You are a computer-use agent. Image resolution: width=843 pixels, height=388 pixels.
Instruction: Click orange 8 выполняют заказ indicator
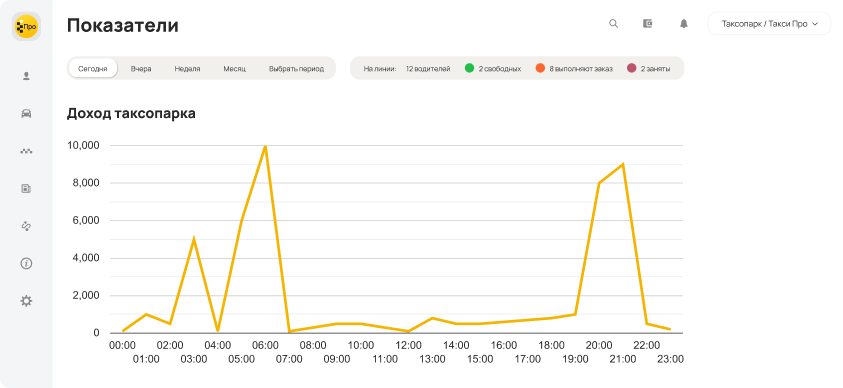[x=574, y=69]
